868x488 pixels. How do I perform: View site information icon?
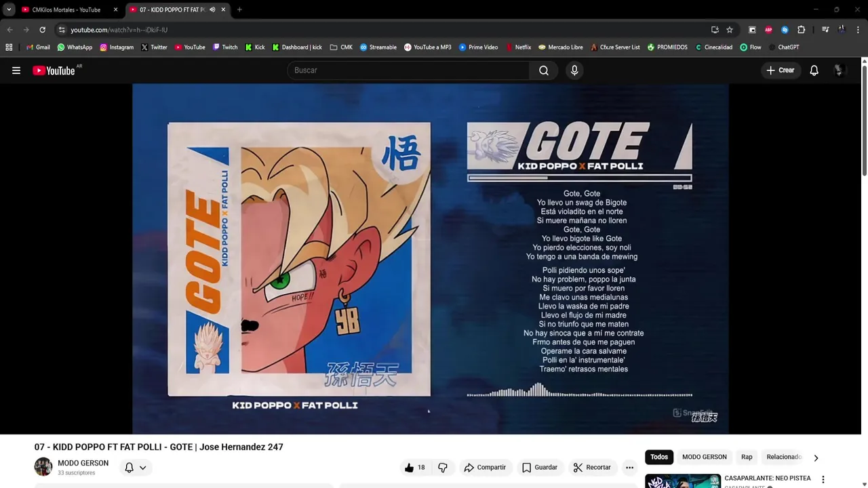[62, 30]
